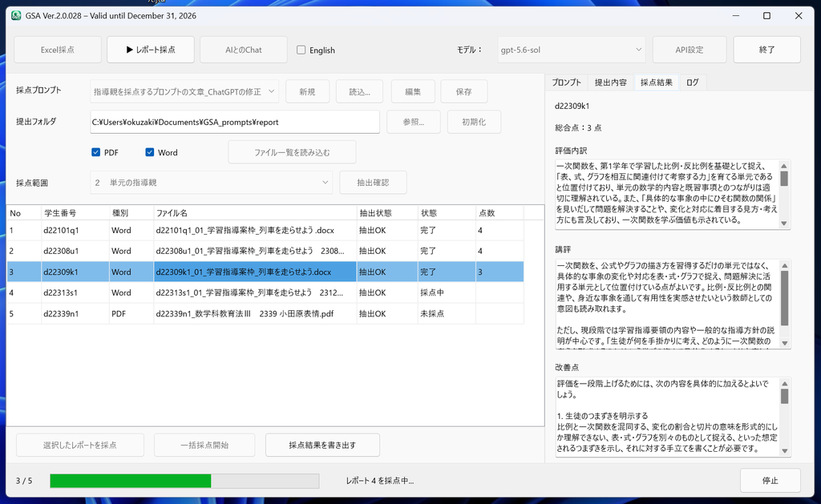Image resolution: width=821 pixels, height=504 pixels.
Task: Click the 読込... button
Action: 360,91
